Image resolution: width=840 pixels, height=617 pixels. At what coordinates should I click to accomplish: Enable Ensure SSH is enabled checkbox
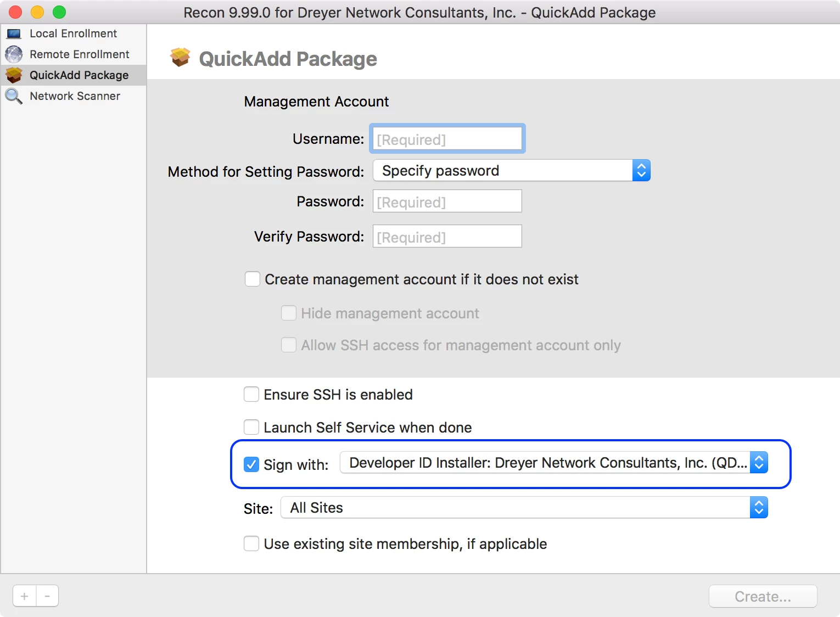coord(251,394)
